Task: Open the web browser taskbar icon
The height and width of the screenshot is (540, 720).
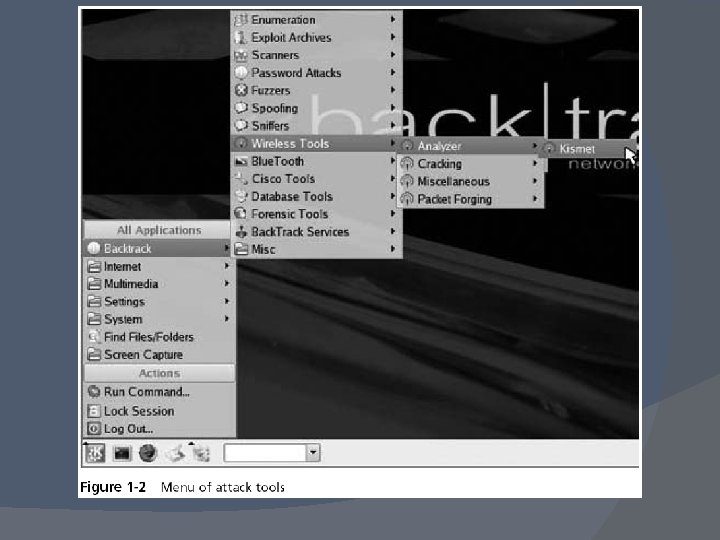Action: [148, 454]
